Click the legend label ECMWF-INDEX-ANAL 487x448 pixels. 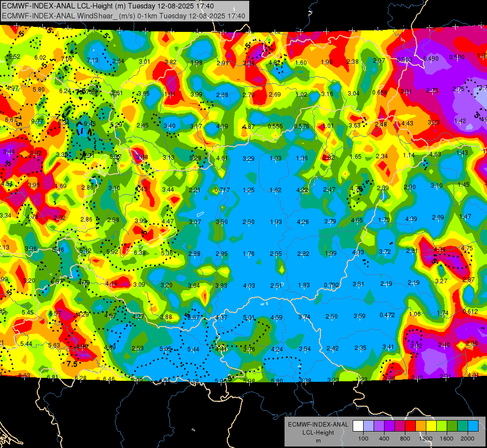coord(318,425)
